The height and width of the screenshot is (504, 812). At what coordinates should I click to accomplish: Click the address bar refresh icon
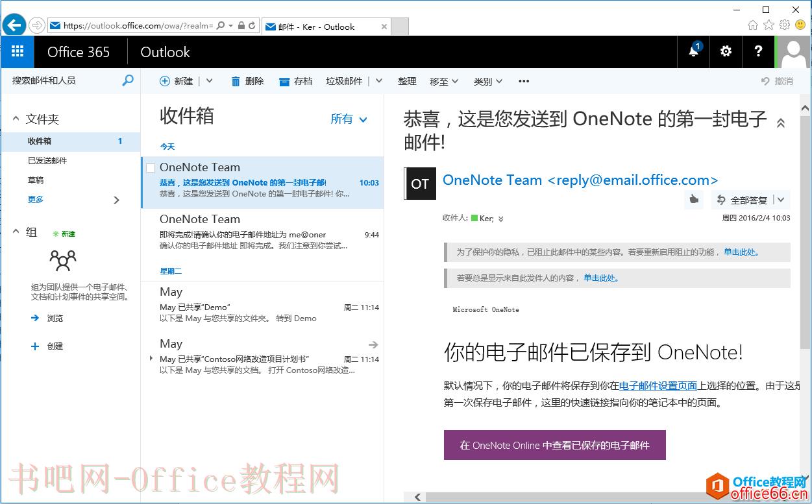pos(252,26)
